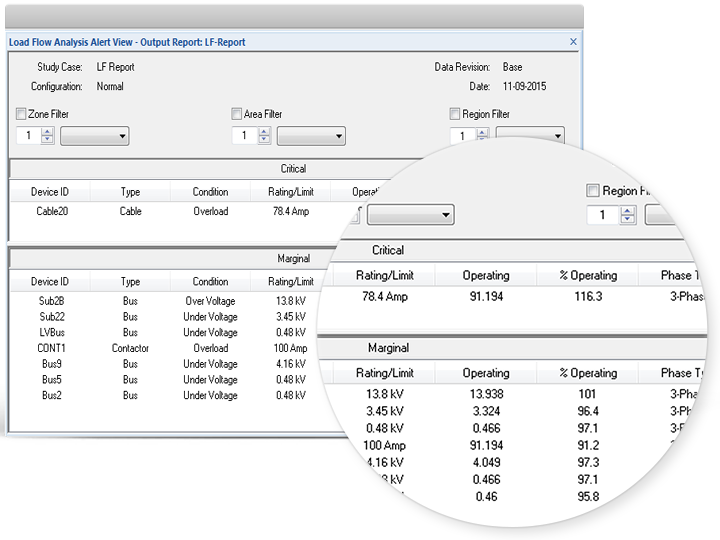Toggle the Region Filter checkbox
Viewport: 720px width, 540px height.
(x=455, y=115)
